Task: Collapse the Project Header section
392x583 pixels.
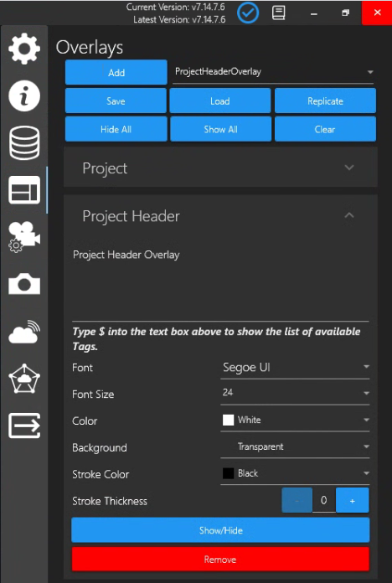Action: (348, 215)
